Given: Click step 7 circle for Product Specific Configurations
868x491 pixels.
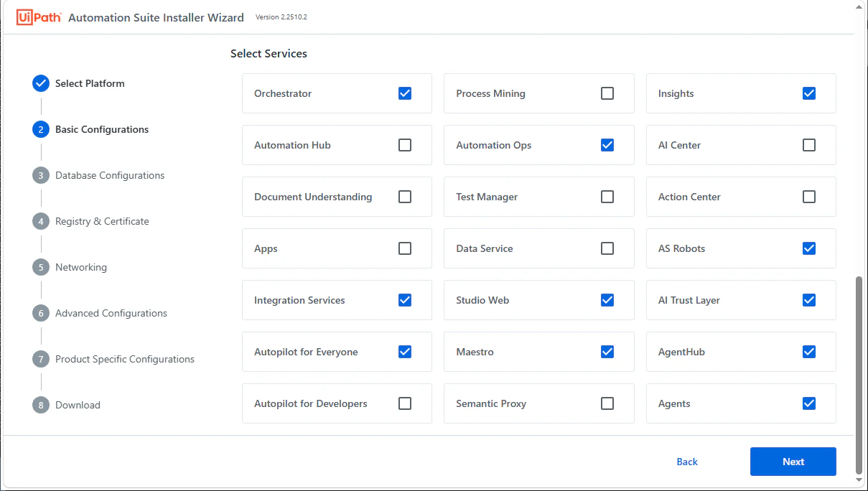Looking at the screenshot, I should click(x=41, y=359).
